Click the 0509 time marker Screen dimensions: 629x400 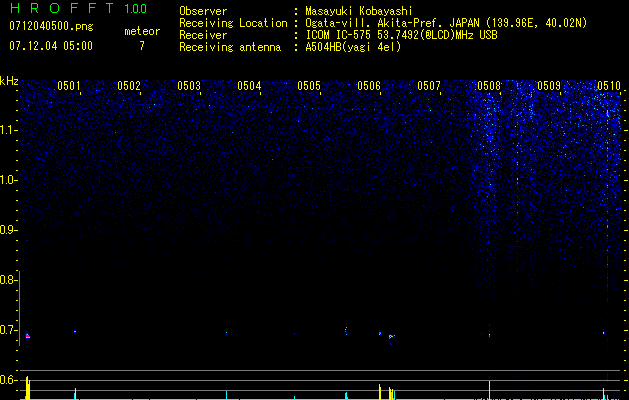coord(549,86)
